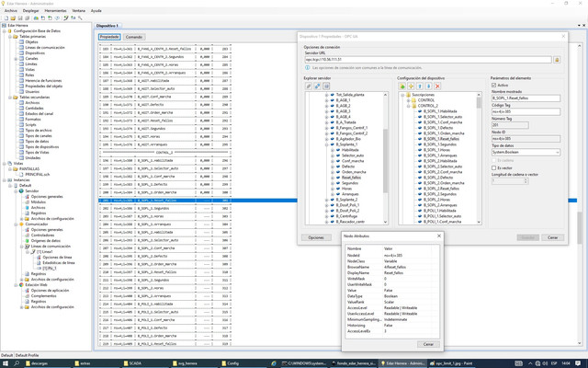Click the connect link icon under Explorar servidor
The image size is (588, 368).
[x=317, y=86]
